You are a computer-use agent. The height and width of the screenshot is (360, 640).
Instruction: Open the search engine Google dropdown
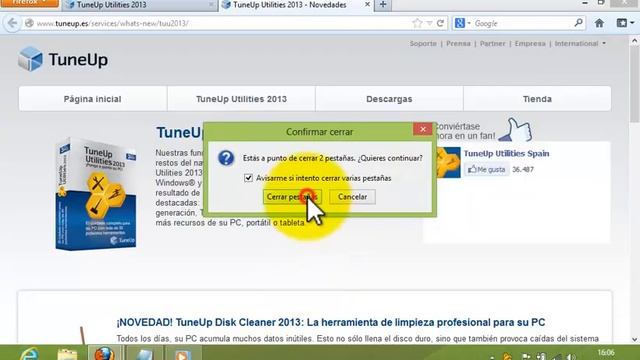pyautogui.click(x=462, y=23)
